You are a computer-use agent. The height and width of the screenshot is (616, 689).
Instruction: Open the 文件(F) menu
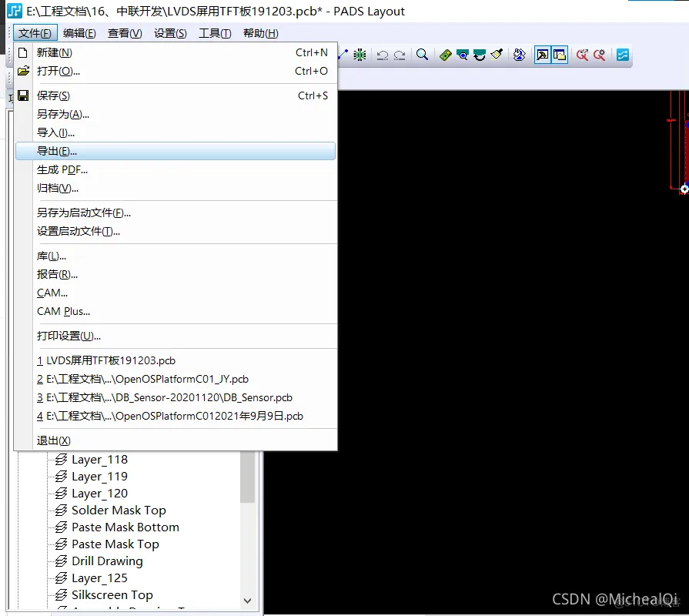point(35,33)
